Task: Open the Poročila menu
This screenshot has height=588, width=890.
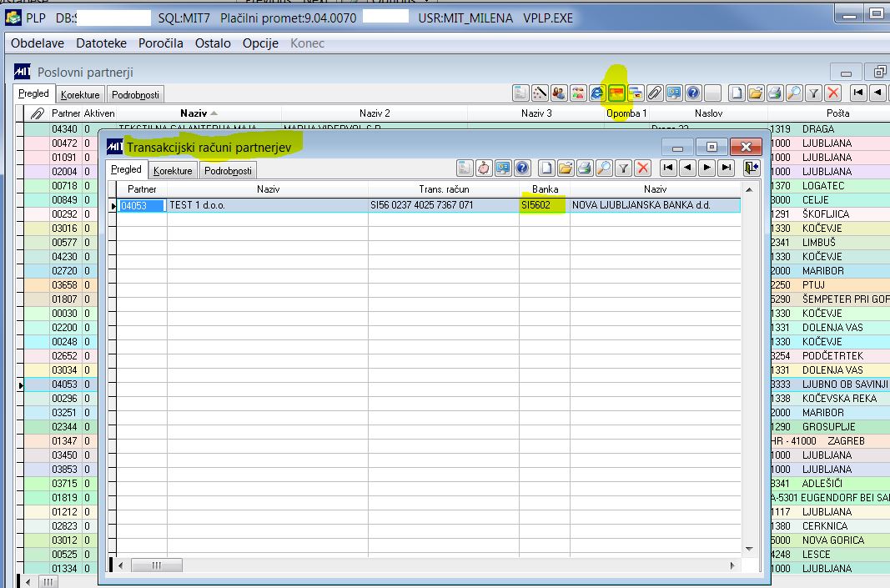Action: [161, 43]
